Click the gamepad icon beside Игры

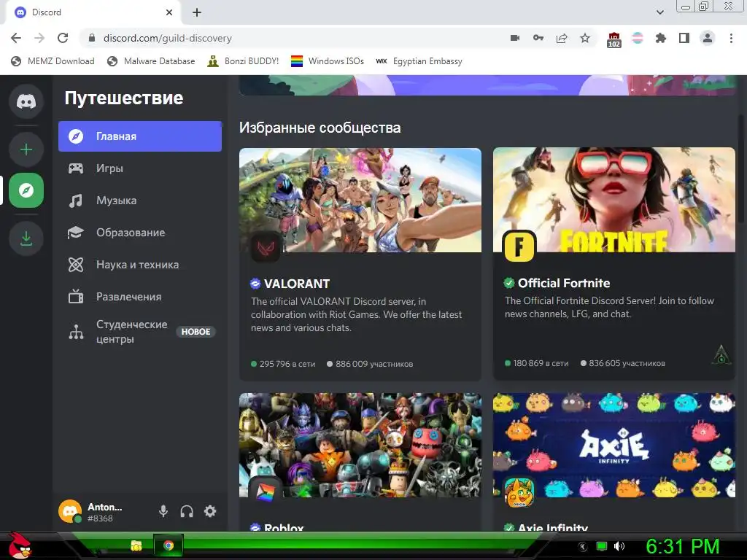(76, 168)
